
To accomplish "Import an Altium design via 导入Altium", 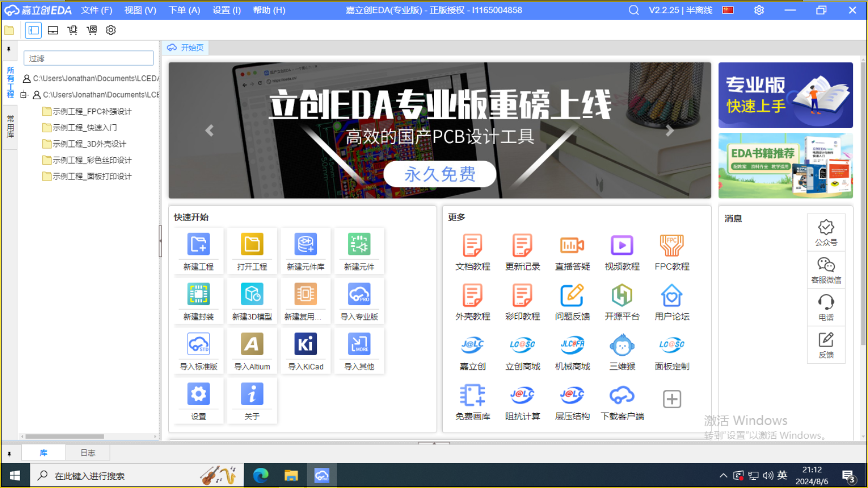I will (252, 344).
